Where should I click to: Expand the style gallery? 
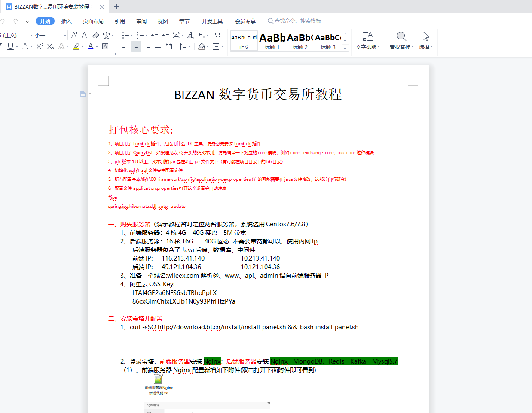tap(345, 48)
